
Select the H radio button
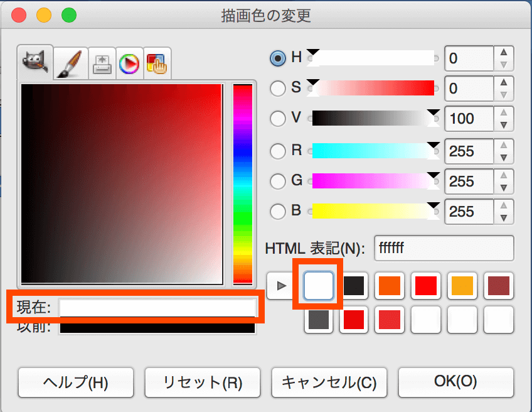coord(277,58)
